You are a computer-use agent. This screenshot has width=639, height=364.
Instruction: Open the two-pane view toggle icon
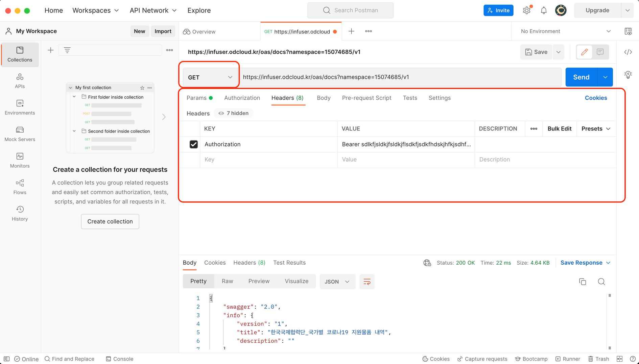619,359
